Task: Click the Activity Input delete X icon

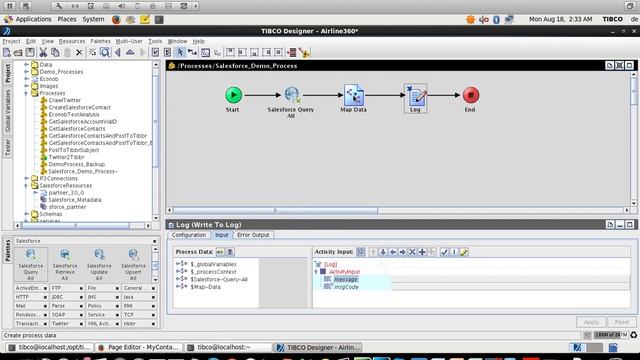Action: (412, 252)
